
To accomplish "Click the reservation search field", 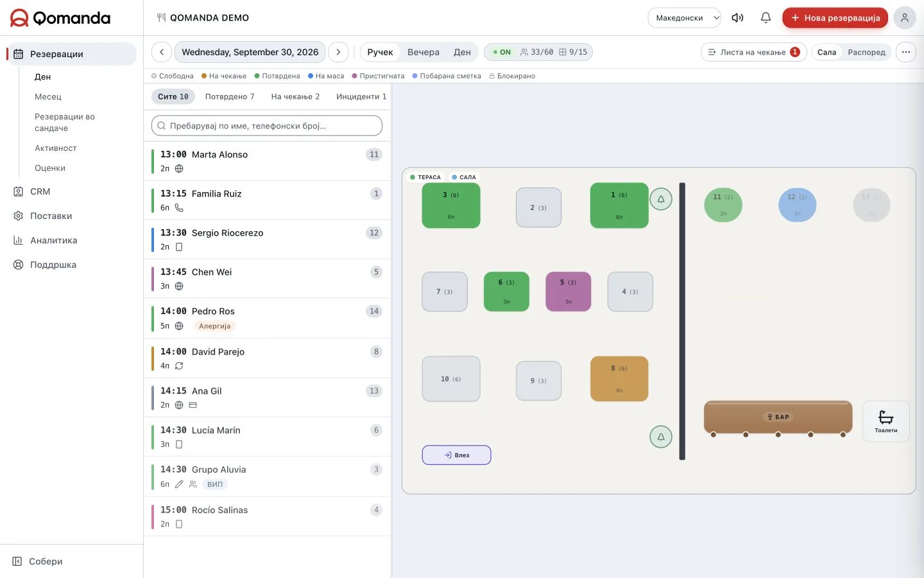I will coord(267,126).
